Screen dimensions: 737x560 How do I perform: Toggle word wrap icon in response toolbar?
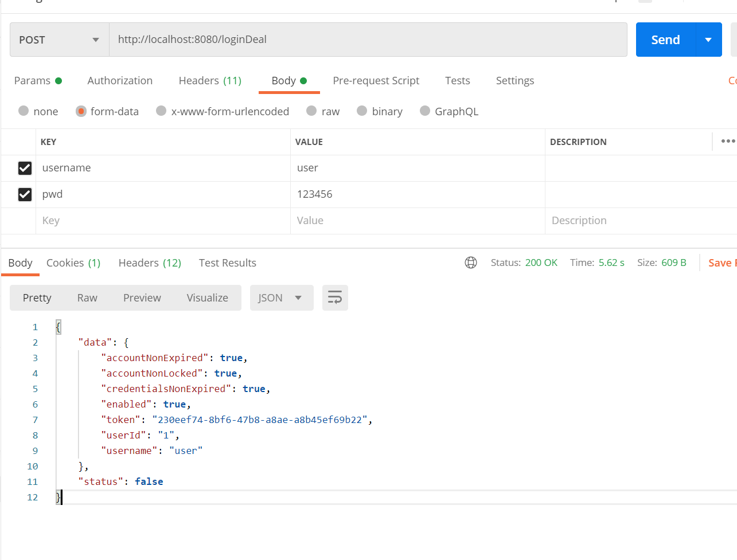pyautogui.click(x=335, y=297)
